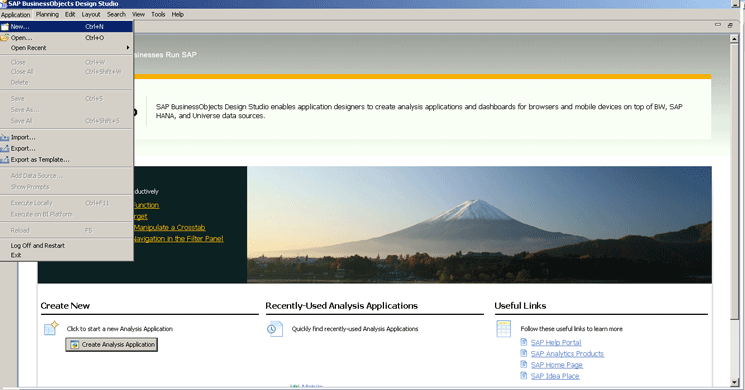Click the New menu entry icon
The image size is (745, 390).
pyautogui.click(x=5, y=27)
